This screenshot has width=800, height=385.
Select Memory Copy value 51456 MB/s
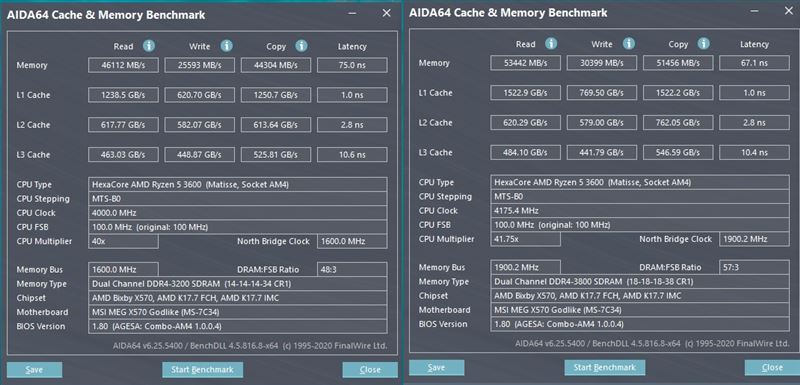[x=678, y=63]
